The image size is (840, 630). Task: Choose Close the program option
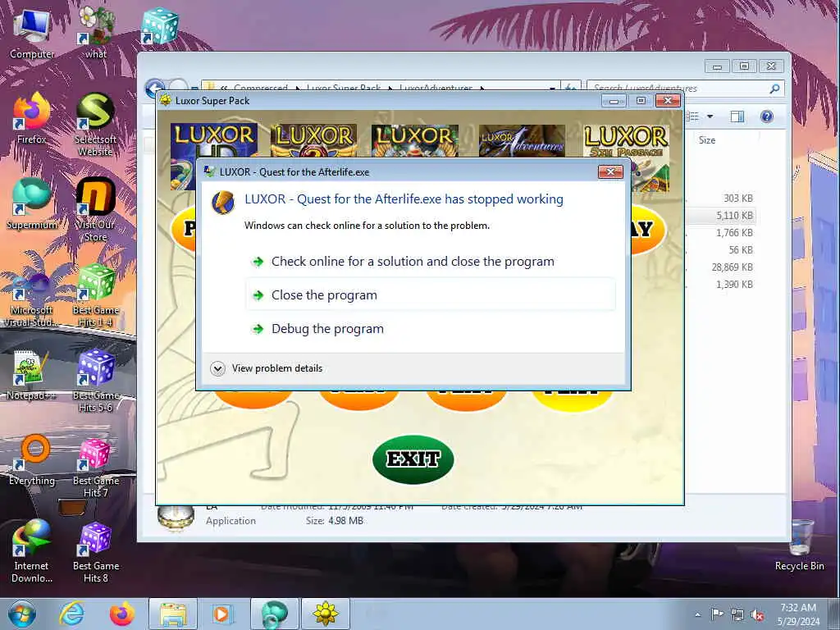click(x=430, y=295)
